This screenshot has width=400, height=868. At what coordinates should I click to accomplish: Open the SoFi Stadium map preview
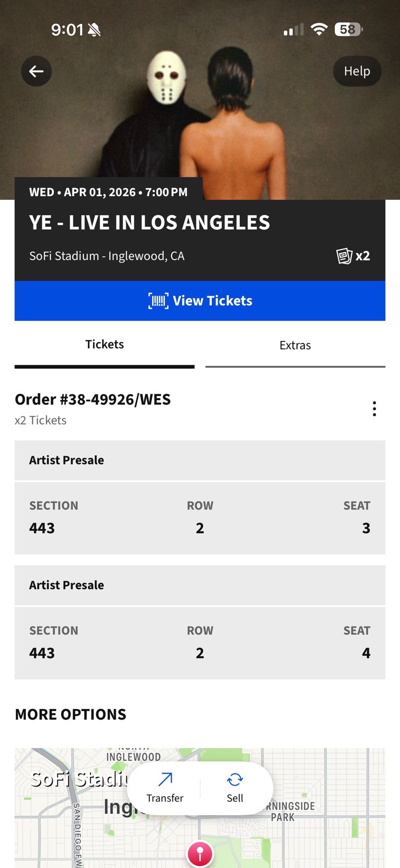tap(317, 841)
